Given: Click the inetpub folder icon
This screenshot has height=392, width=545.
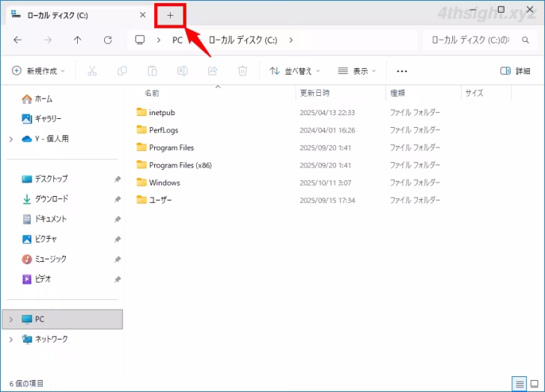Looking at the screenshot, I should tap(141, 111).
